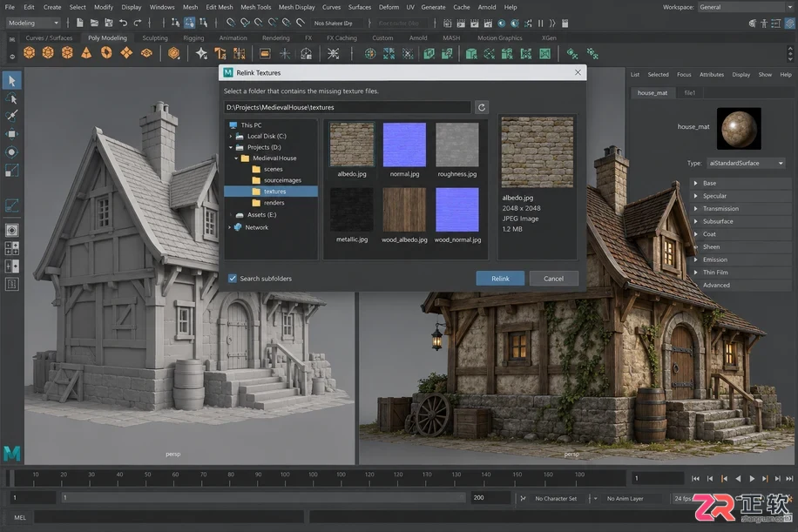The height and width of the screenshot is (532, 798).
Task: Click the Save Scene icon
Action: coord(108,23)
